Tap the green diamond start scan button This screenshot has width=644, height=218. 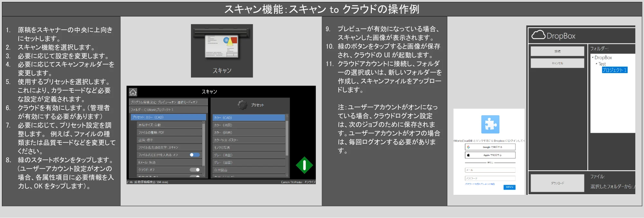pos(304,165)
